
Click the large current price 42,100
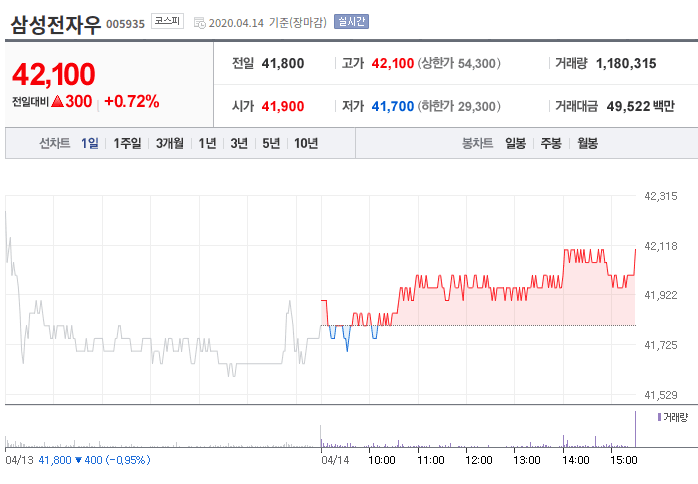(53, 74)
